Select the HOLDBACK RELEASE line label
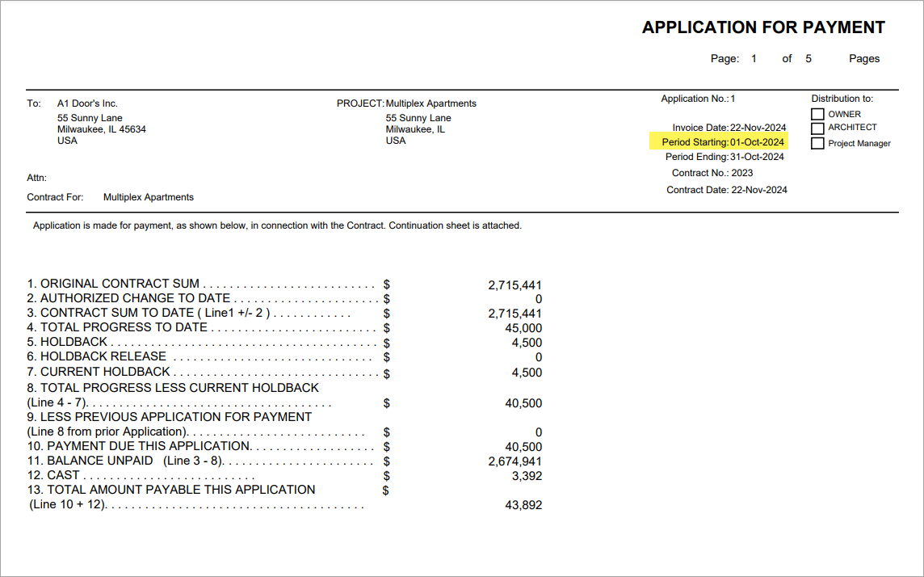Screen dimensions: 924x577 point(97,356)
